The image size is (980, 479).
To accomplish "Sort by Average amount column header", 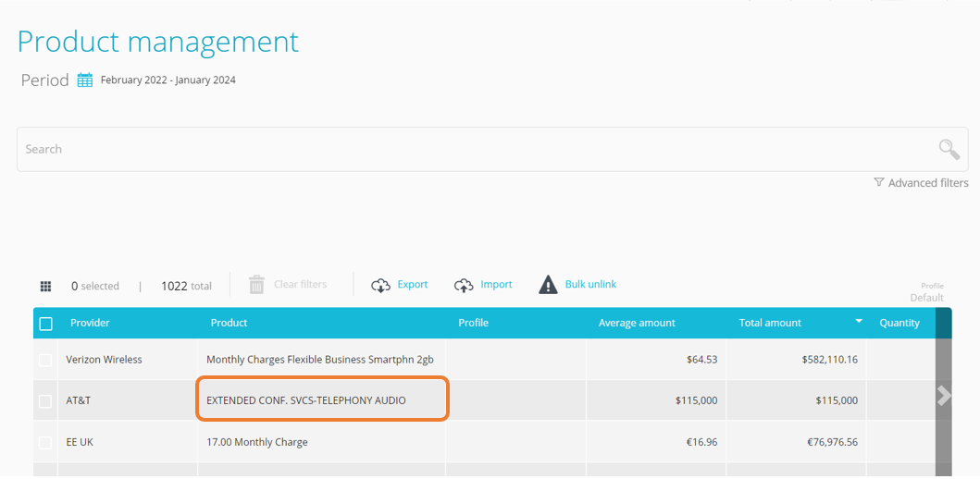I will [x=637, y=323].
